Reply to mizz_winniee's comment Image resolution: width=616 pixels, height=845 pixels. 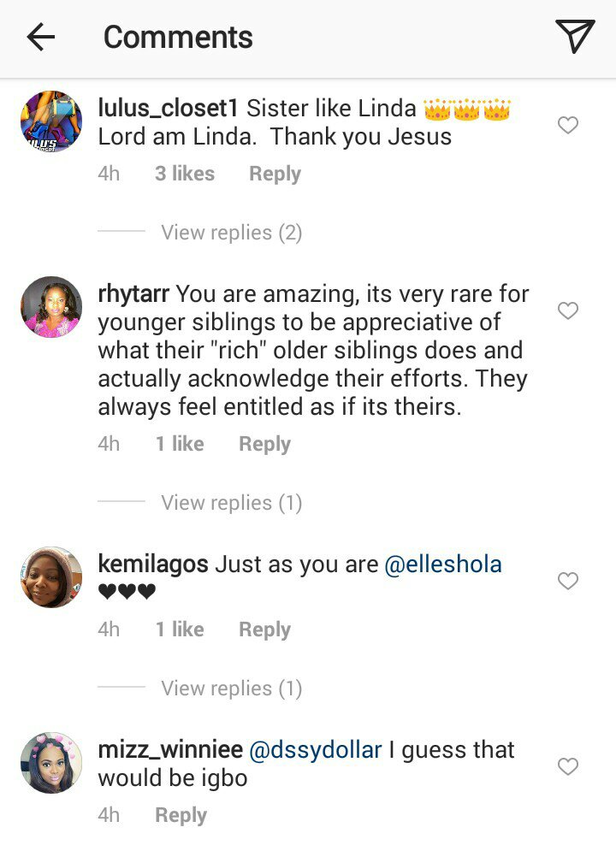click(181, 815)
